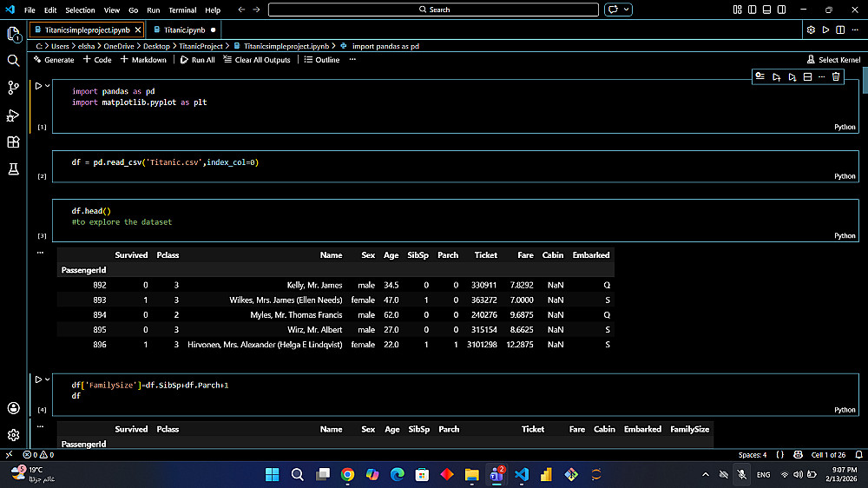Open df.head() output ellipsis menu
The image size is (868, 488).
tap(40, 253)
